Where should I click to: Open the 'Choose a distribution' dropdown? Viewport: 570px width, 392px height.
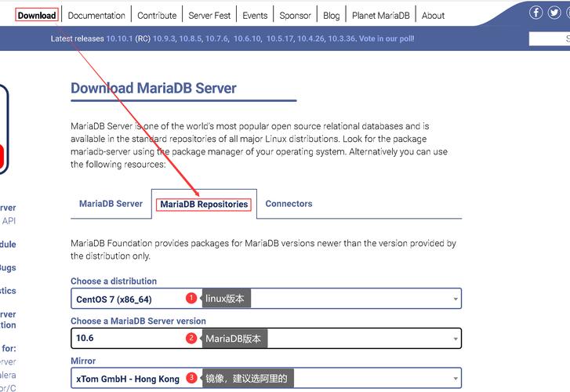point(266,299)
